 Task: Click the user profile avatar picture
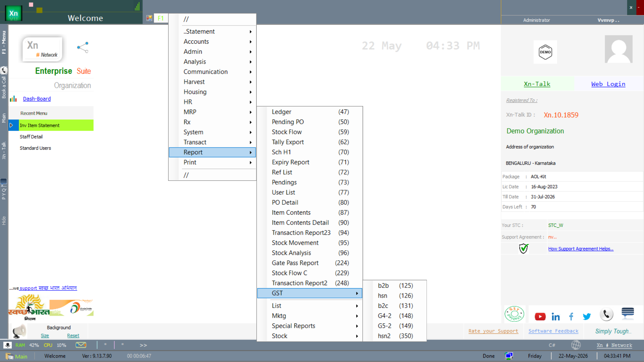click(618, 49)
